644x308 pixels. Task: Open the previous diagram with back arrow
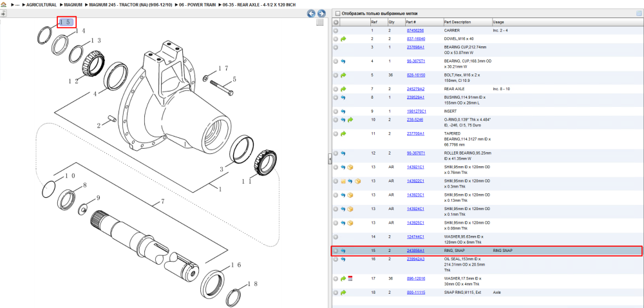311,13
